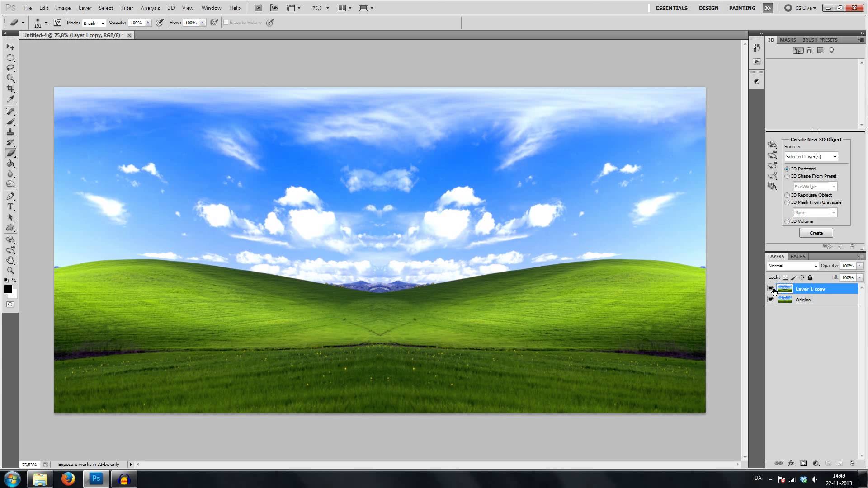Toggle Lock all for layer
The height and width of the screenshot is (488, 868).
pyautogui.click(x=810, y=277)
